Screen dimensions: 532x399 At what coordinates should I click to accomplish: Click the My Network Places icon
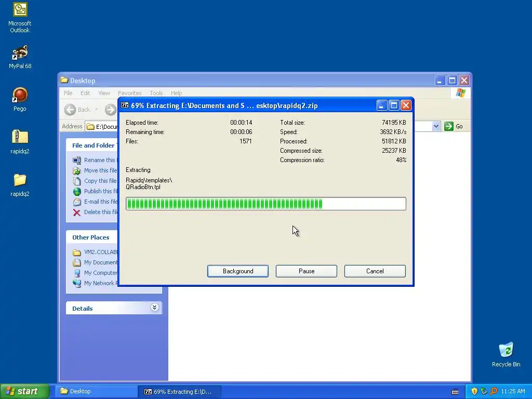pyautogui.click(x=77, y=283)
